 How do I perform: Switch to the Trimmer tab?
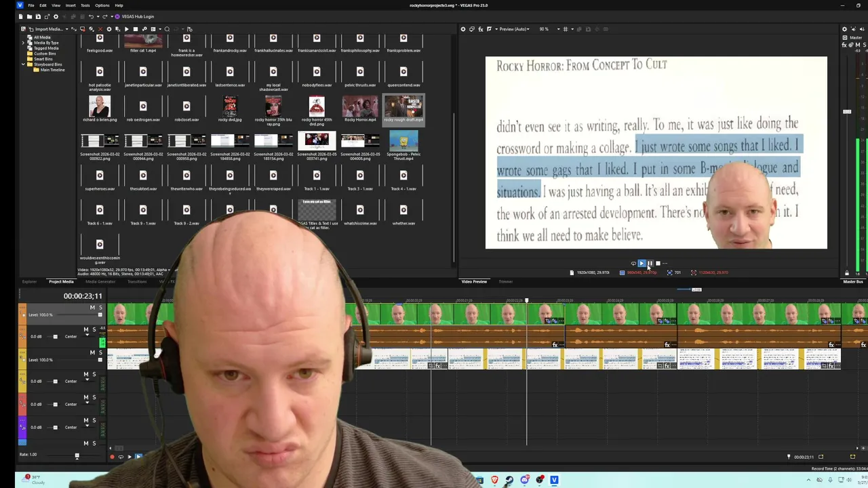point(506,281)
